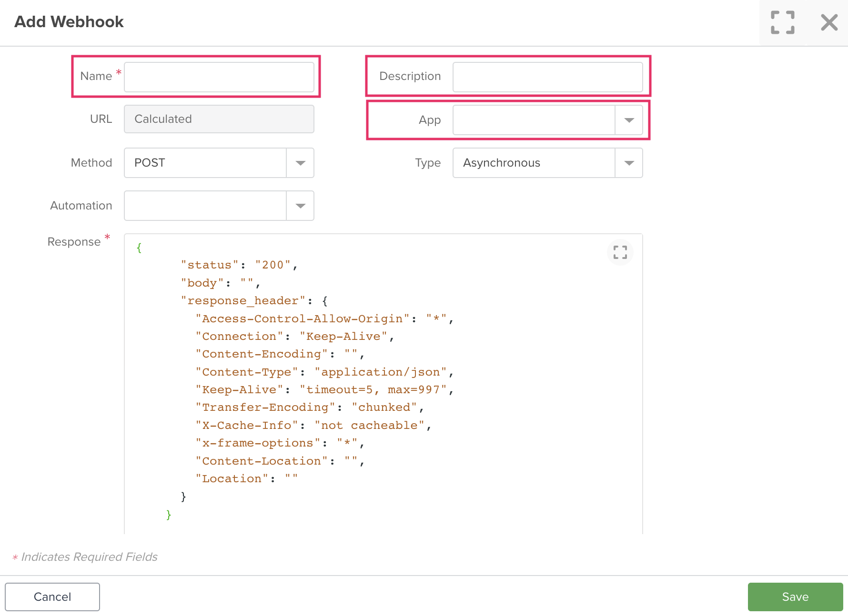Expand the Add Webhook dialog to fullscreen

coord(783,22)
